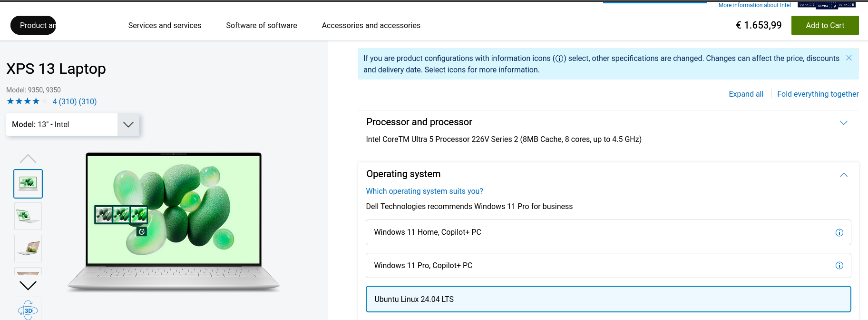Expand the Processor and processor section
This screenshot has height=320, width=868.
tap(844, 122)
